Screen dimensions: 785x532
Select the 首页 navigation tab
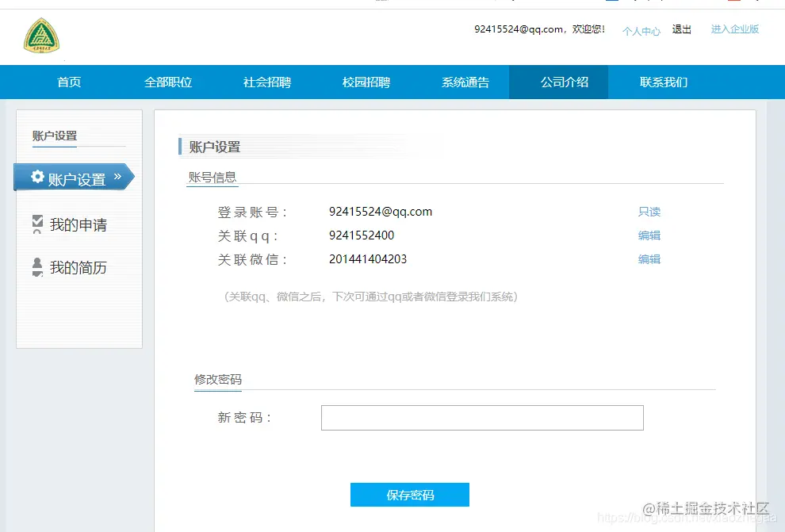tap(68, 82)
